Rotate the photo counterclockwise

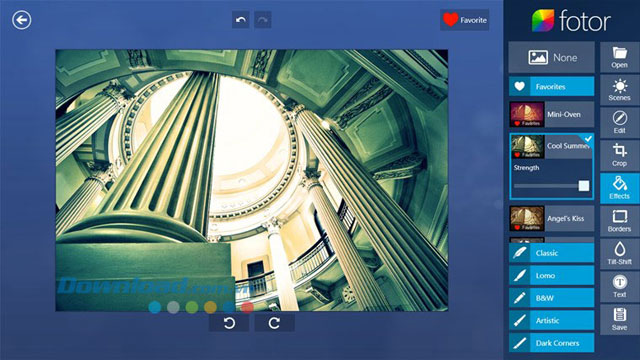[x=229, y=323]
